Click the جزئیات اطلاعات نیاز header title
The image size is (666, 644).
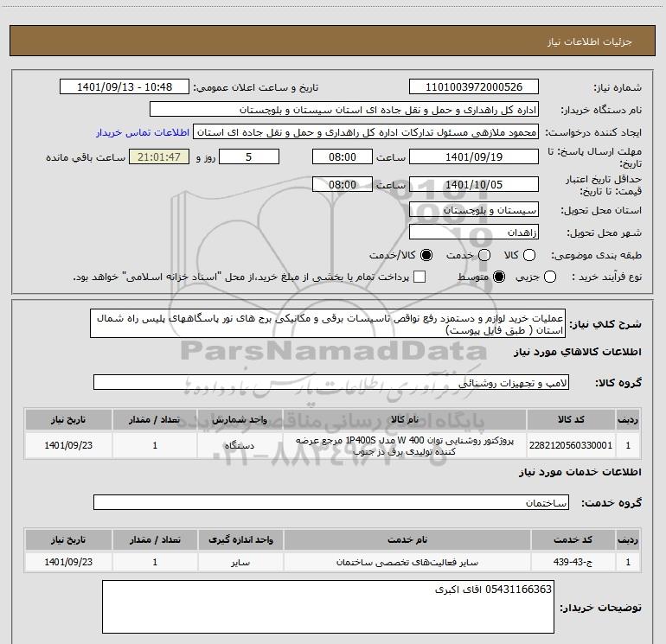(x=590, y=41)
